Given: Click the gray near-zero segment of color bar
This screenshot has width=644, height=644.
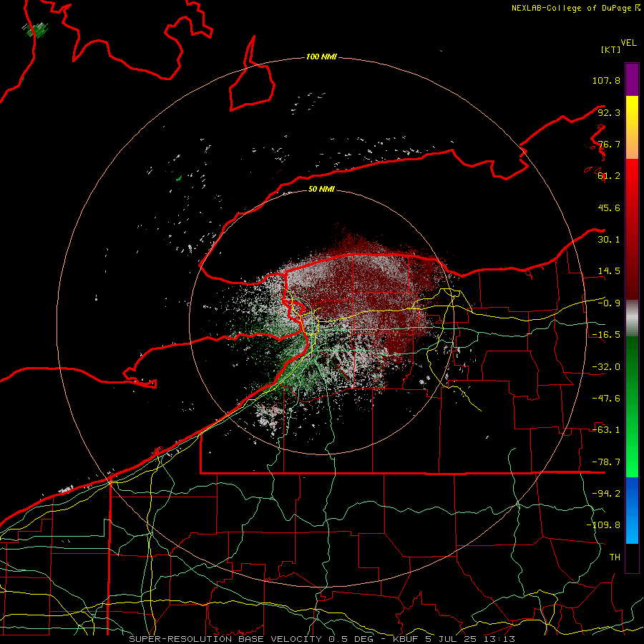Looking at the screenshot, I should point(632,318).
